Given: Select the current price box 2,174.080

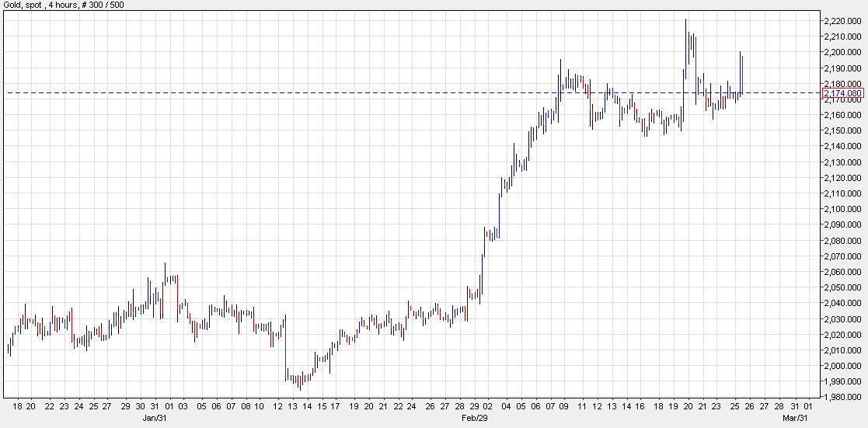Looking at the screenshot, I should [x=843, y=93].
